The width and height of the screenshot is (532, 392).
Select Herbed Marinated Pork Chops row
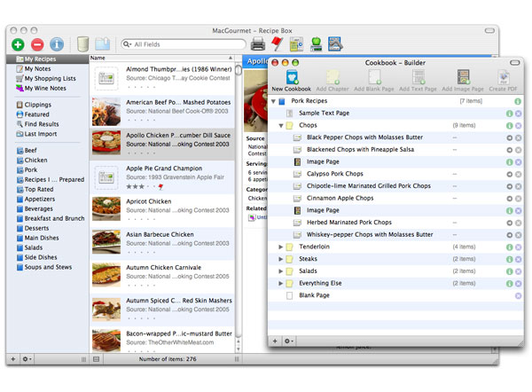click(395, 223)
